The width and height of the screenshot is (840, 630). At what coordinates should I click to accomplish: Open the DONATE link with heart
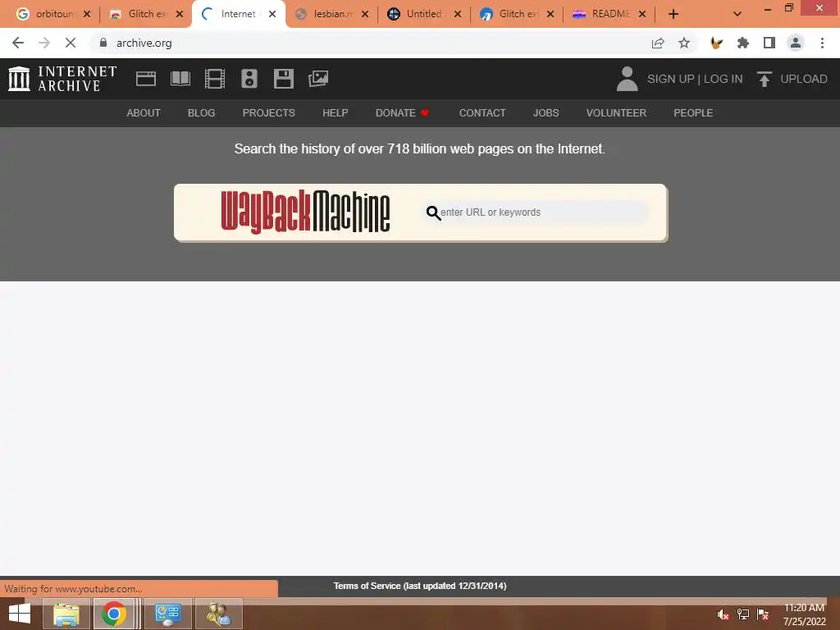(x=402, y=113)
